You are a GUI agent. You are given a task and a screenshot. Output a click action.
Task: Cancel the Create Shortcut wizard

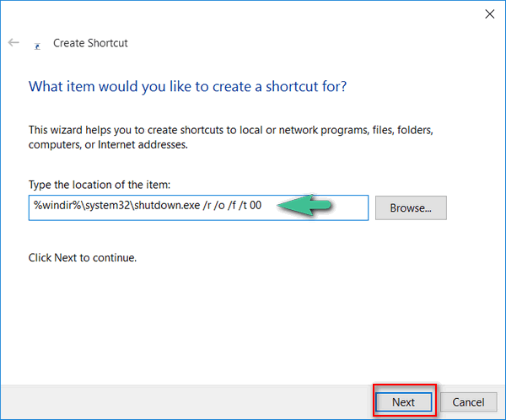(x=468, y=402)
